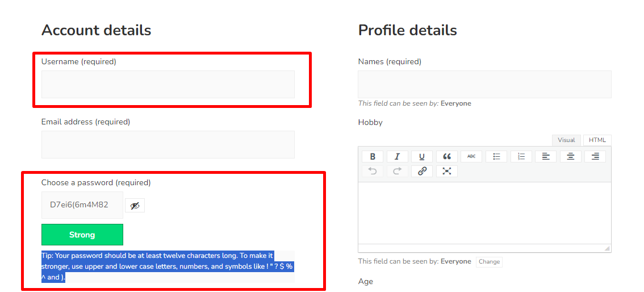
Task: Toggle underline in Hobby editor toolbar
Action: [422, 156]
